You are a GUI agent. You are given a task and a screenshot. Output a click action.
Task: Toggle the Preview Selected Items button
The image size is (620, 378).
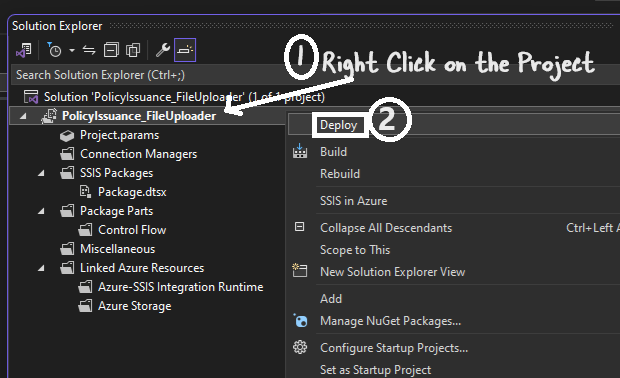pos(185,50)
